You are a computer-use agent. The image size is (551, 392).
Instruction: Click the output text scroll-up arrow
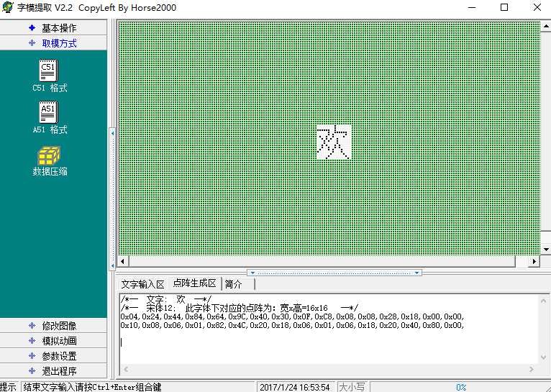(x=543, y=301)
